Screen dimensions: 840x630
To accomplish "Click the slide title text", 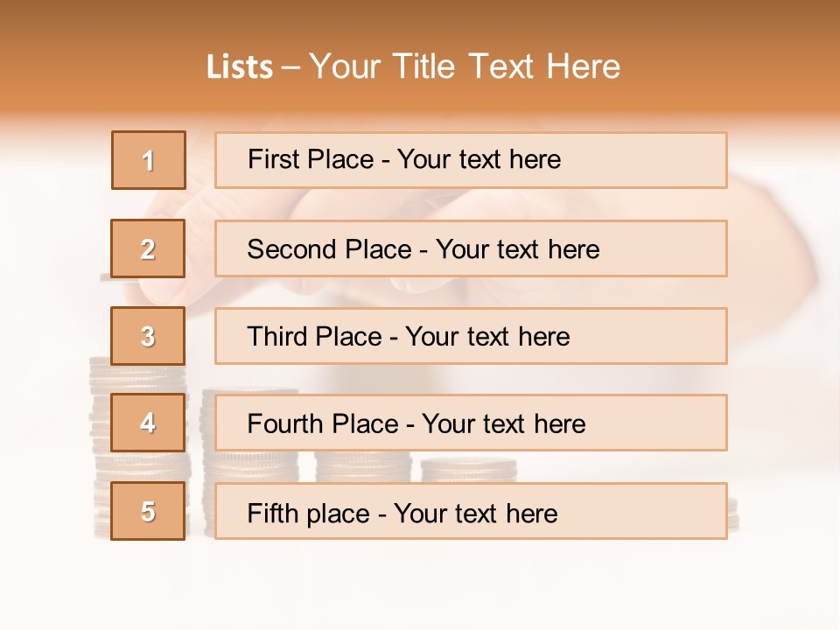I will (413, 66).
